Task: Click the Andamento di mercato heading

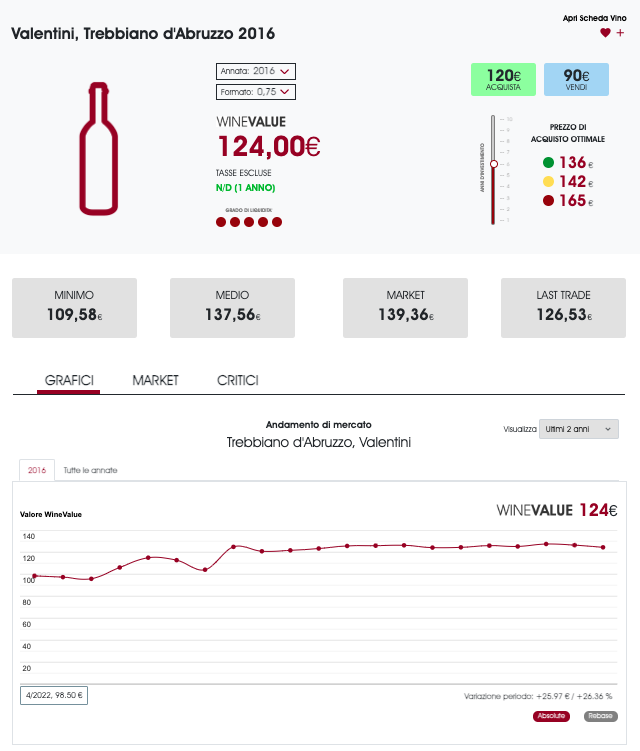Action: pos(319,425)
